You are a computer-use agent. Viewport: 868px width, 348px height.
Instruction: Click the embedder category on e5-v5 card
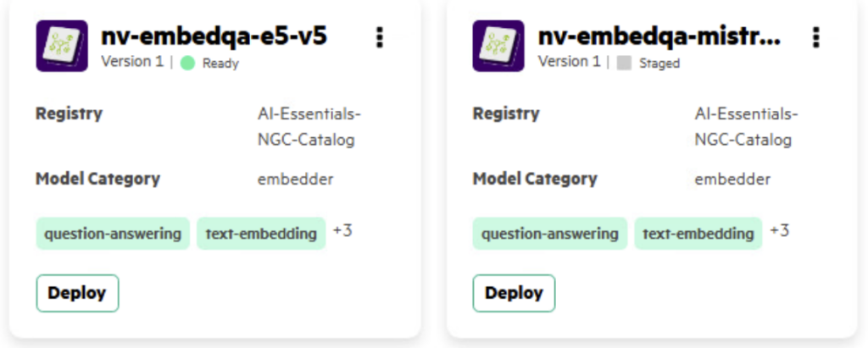tap(295, 179)
